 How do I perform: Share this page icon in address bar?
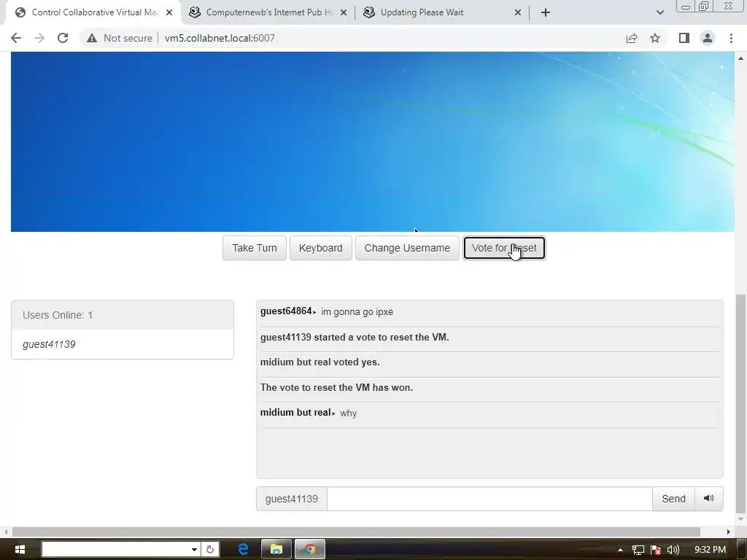632,38
